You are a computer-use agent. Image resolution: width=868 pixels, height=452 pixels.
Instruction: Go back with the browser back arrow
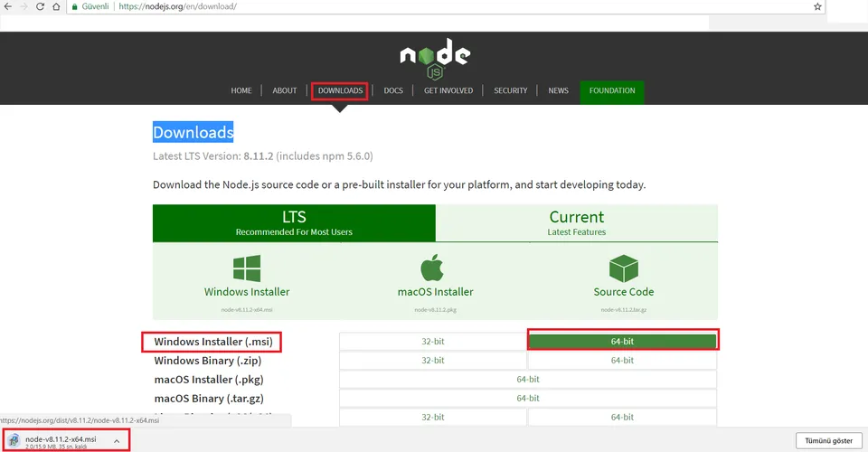[8, 6]
